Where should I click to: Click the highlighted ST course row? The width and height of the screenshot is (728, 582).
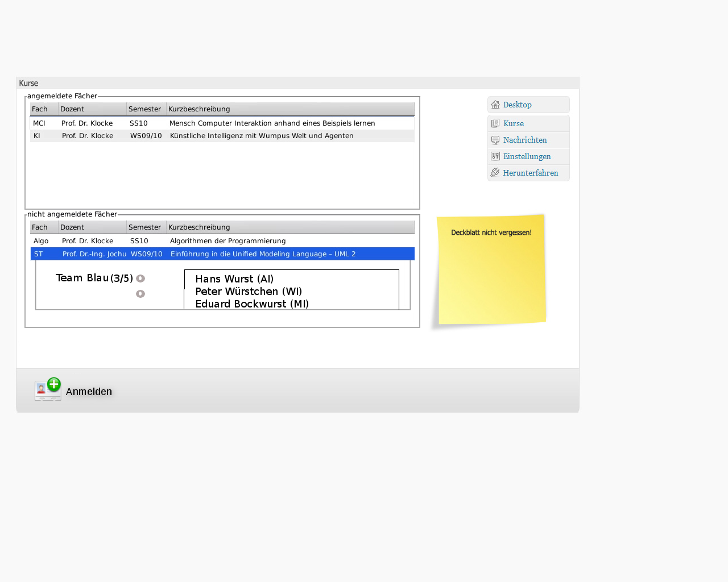(222, 254)
